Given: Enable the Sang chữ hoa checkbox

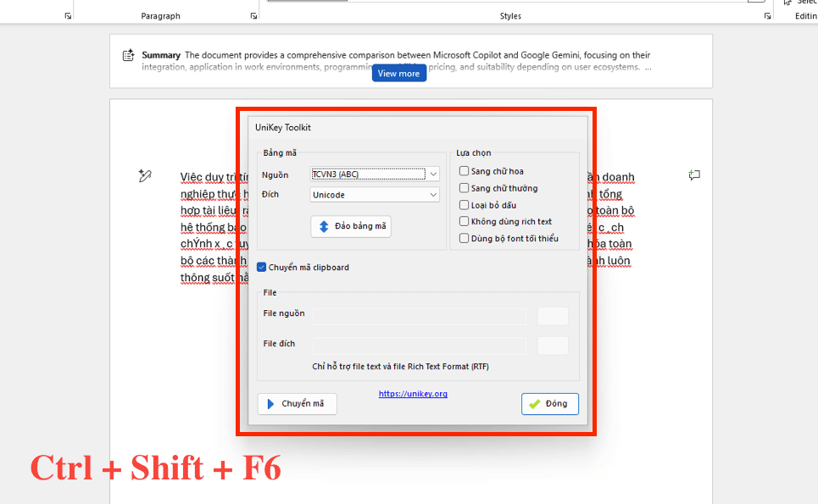Looking at the screenshot, I should (464, 171).
